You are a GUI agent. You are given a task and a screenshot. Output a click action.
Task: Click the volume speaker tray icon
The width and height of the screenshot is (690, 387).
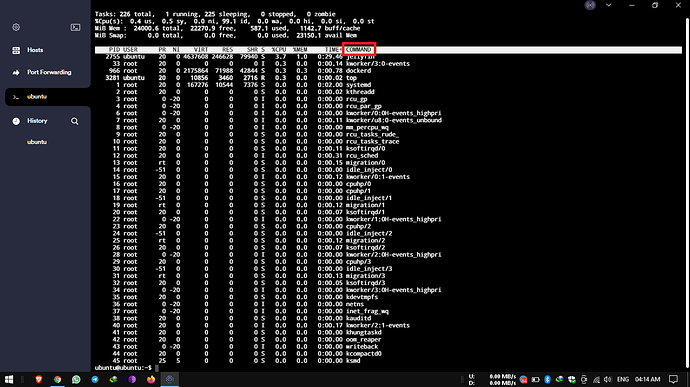[x=608, y=380]
